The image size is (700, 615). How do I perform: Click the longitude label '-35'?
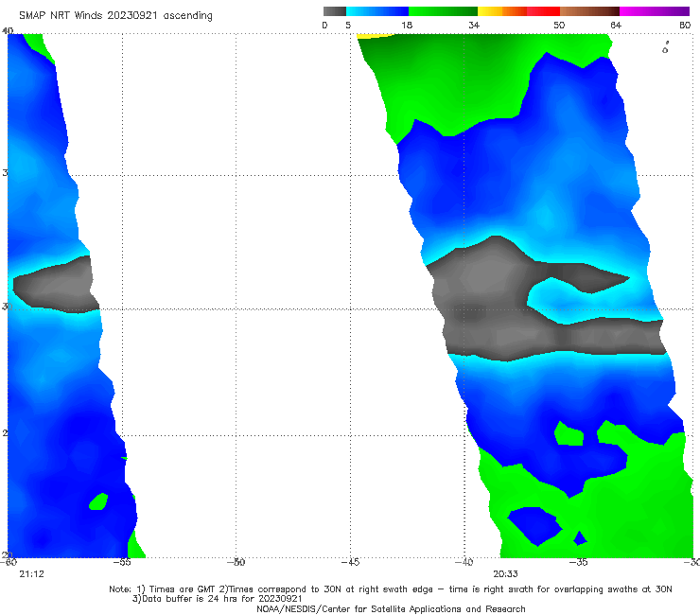(579, 562)
